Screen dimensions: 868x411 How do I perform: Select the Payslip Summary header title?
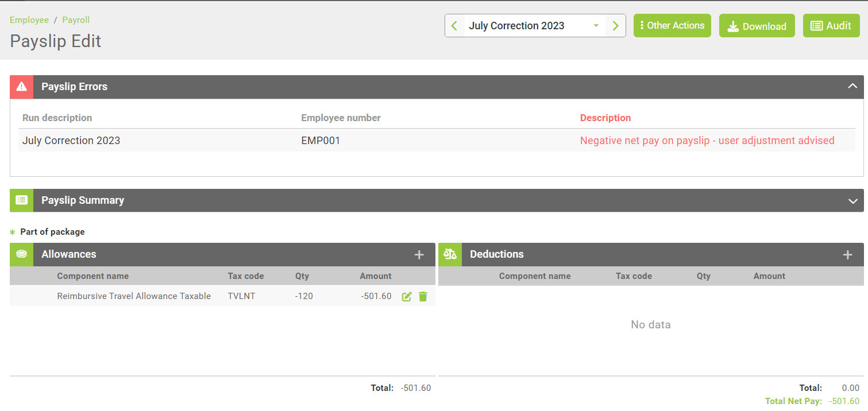point(83,200)
